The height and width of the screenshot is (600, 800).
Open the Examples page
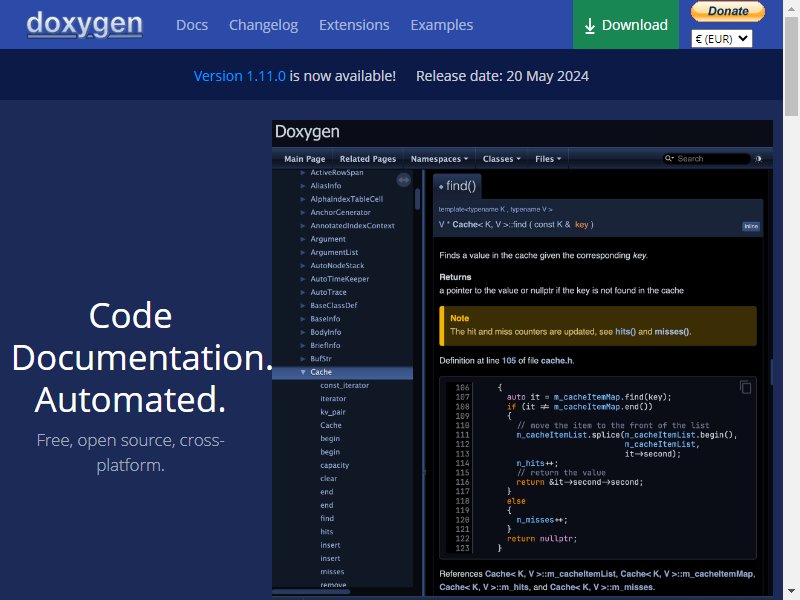442,25
